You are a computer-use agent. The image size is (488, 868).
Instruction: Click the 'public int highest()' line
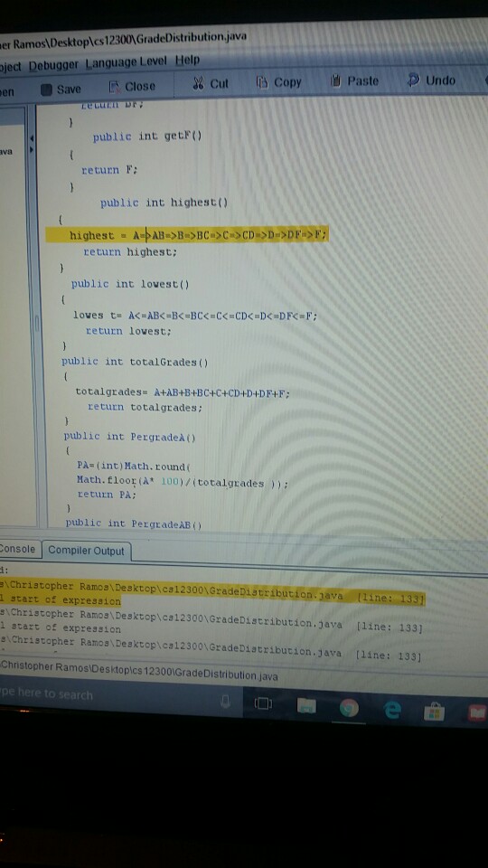[164, 203]
